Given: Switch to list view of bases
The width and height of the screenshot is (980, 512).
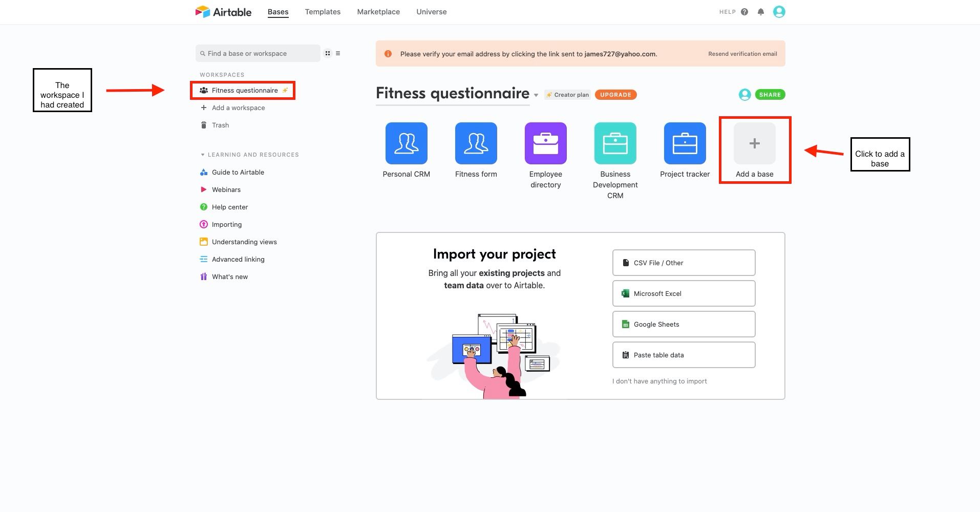Looking at the screenshot, I should [338, 53].
